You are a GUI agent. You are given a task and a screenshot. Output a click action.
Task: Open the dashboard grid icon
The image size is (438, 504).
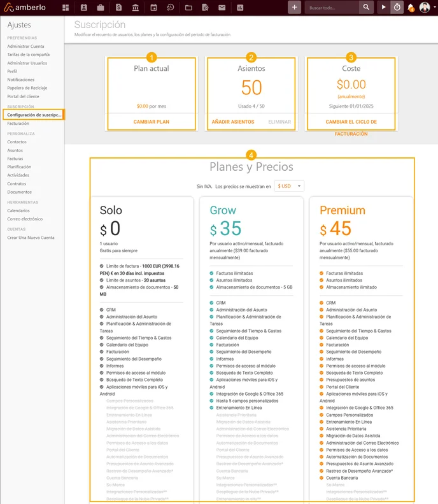click(x=66, y=8)
